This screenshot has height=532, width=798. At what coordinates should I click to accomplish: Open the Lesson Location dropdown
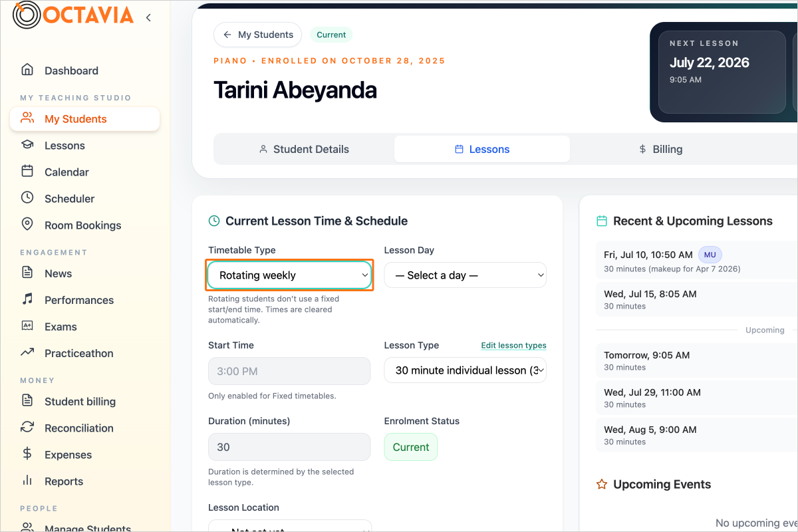tap(289, 526)
